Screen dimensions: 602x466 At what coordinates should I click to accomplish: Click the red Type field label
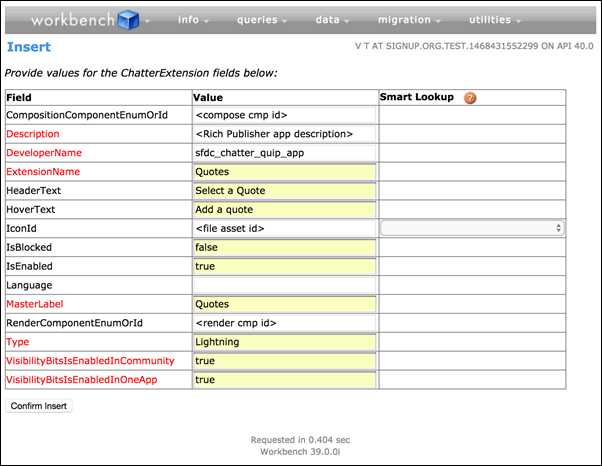tap(18, 342)
